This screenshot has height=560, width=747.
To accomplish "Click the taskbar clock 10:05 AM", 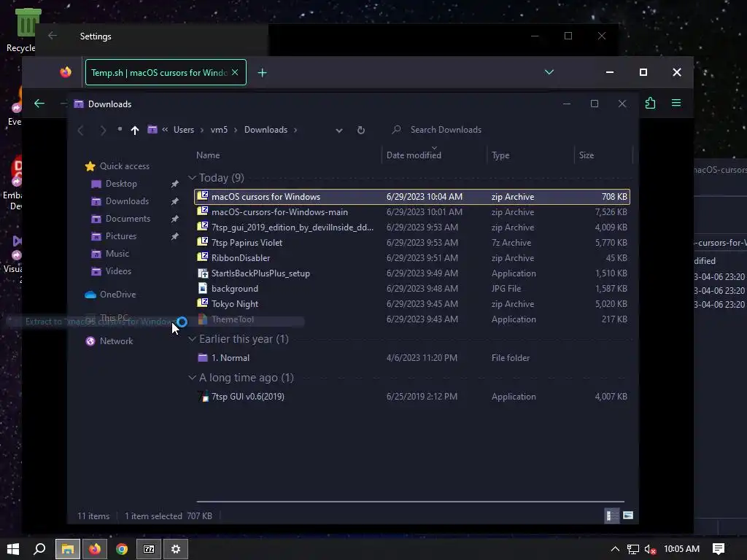I will [x=681, y=549].
